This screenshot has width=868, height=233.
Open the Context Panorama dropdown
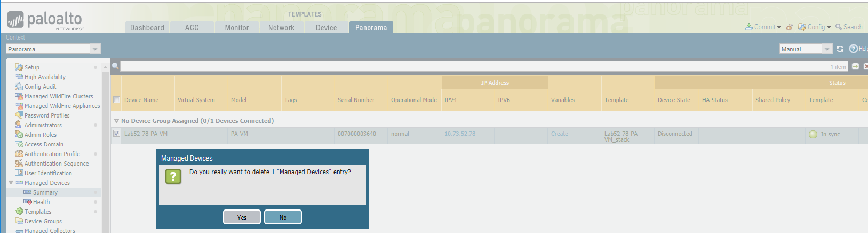(x=95, y=49)
